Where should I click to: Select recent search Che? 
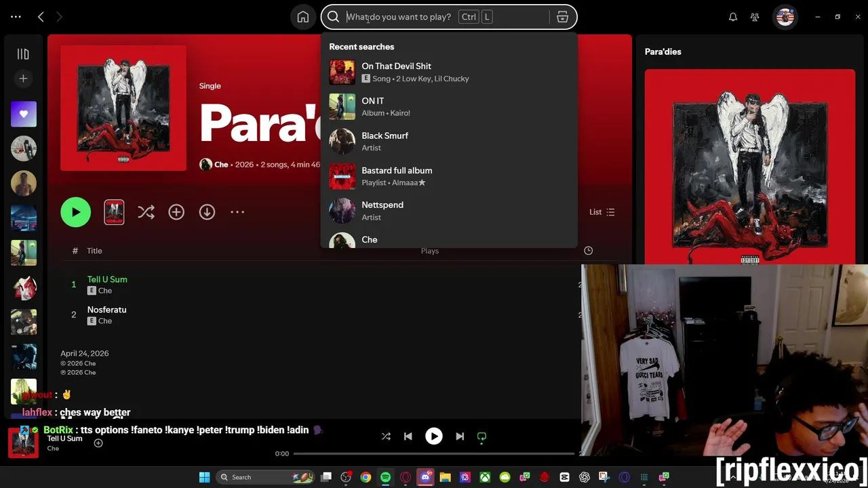click(x=448, y=240)
